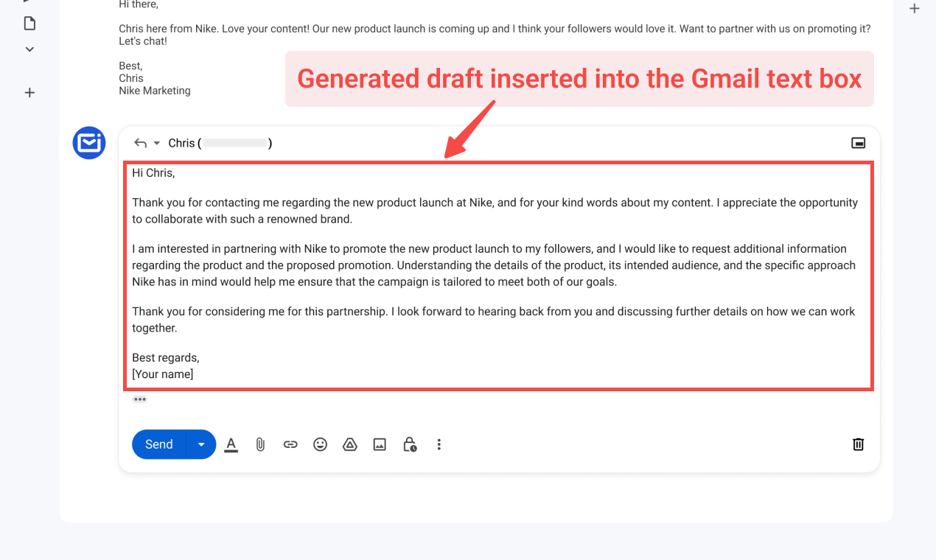Click the plus add-on icon at right

click(x=915, y=9)
